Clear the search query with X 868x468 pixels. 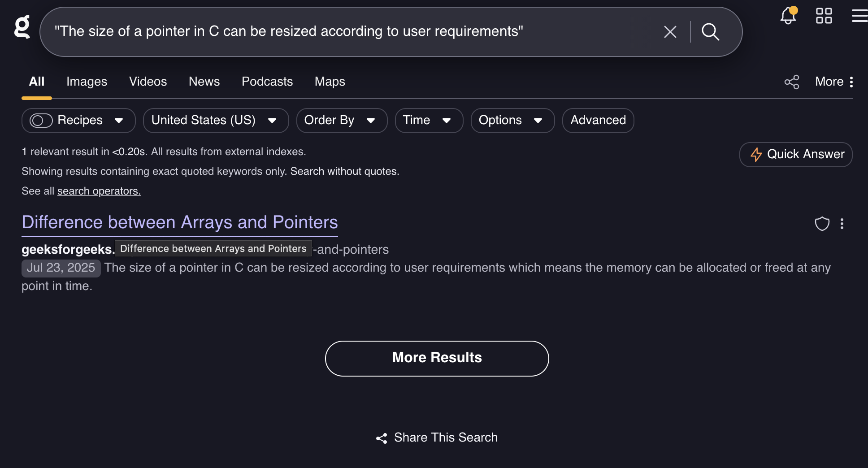pos(670,32)
